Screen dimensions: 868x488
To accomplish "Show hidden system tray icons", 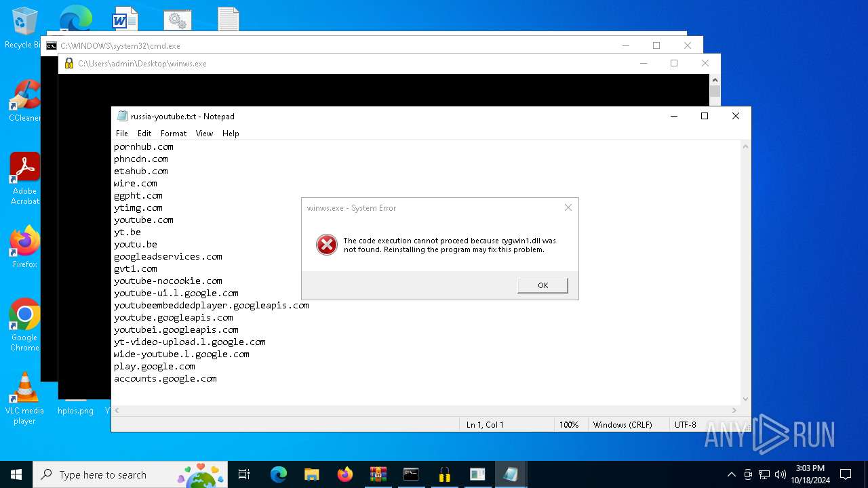I will coord(731,474).
